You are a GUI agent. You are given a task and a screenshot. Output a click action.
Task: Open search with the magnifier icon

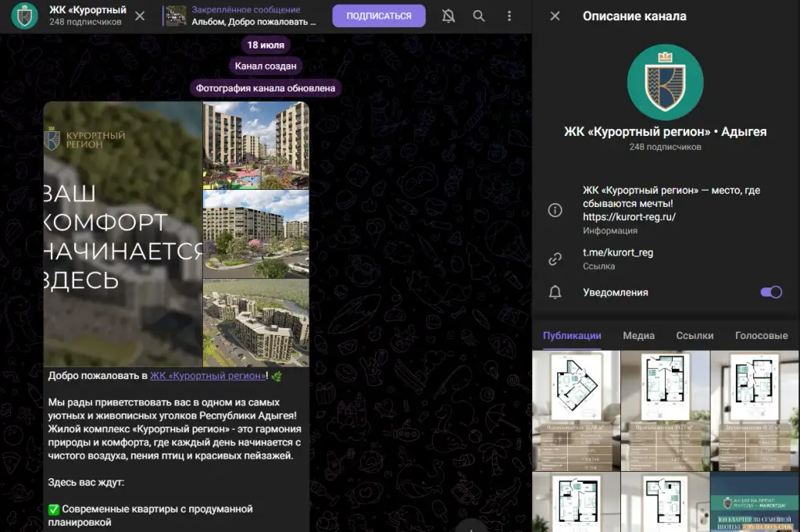click(x=479, y=16)
